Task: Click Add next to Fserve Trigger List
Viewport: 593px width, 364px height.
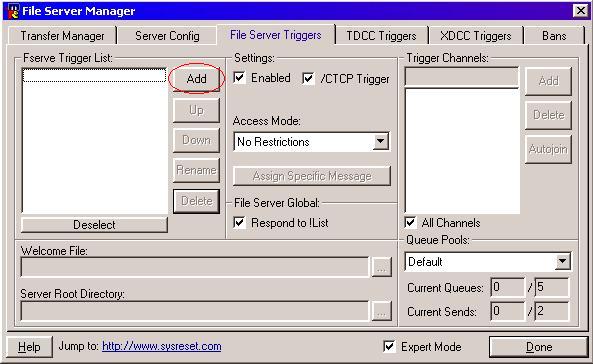Action: pos(196,79)
